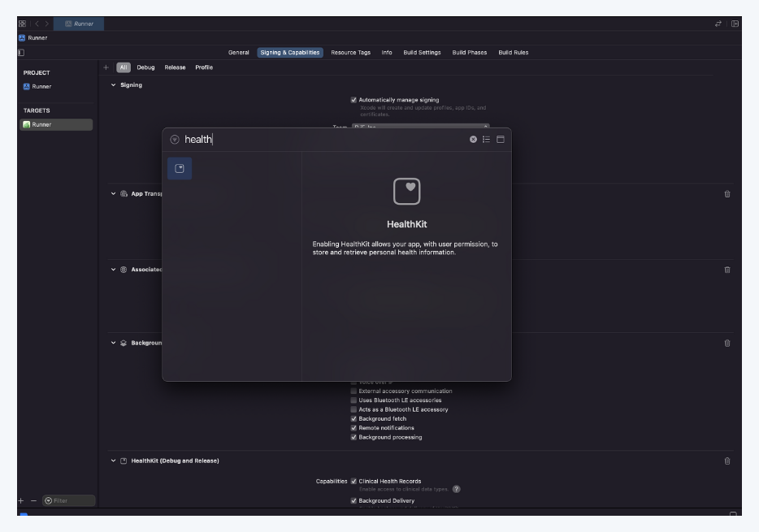Select the HealthKit result tile in library
759x532 pixels.
tap(180, 168)
